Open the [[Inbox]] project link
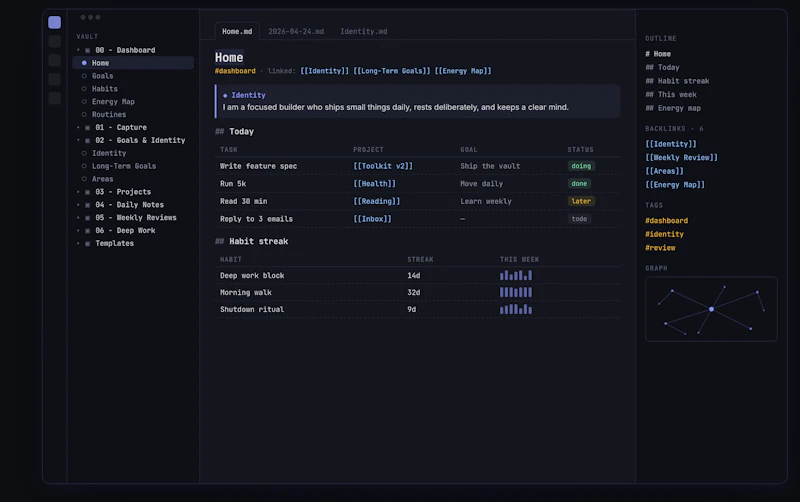The width and height of the screenshot is (800, 502). point(372,219)
